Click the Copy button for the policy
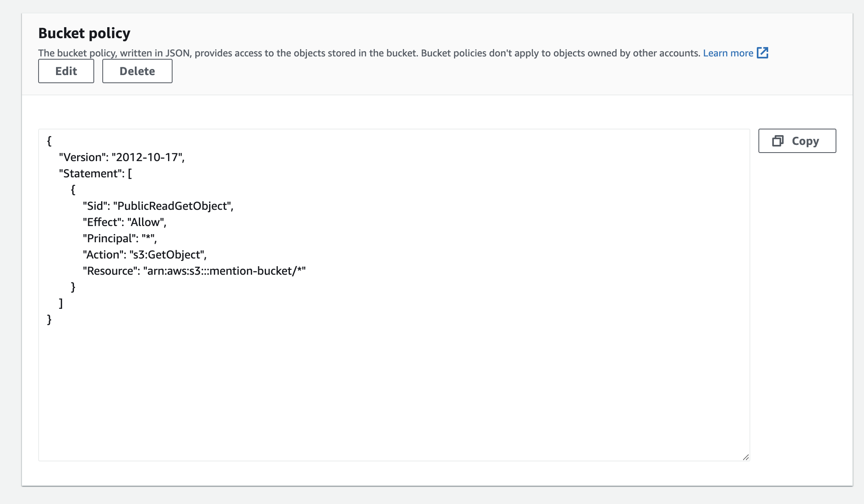This screenshot has width=864, height=504. (797, 141)
